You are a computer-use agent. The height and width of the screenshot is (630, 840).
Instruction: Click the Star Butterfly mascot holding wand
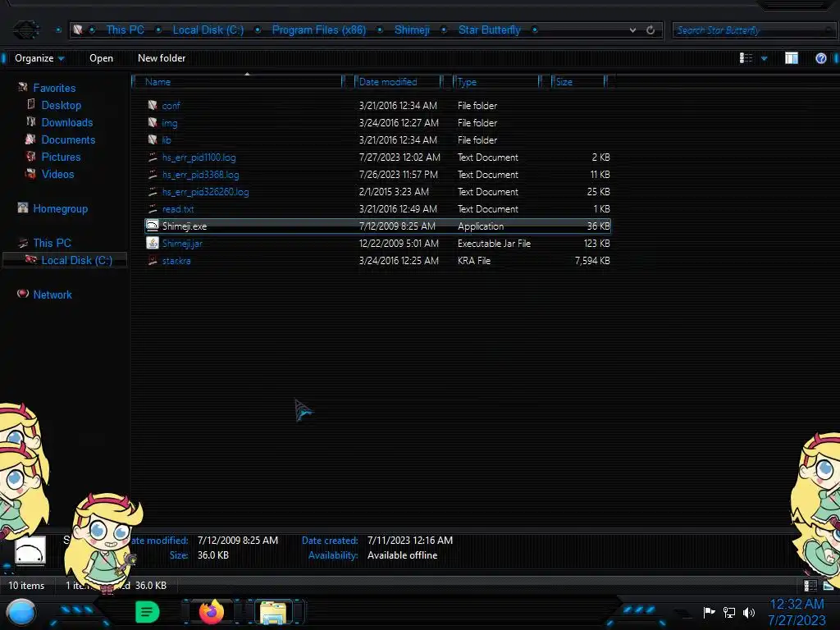(x=103, y=544)
